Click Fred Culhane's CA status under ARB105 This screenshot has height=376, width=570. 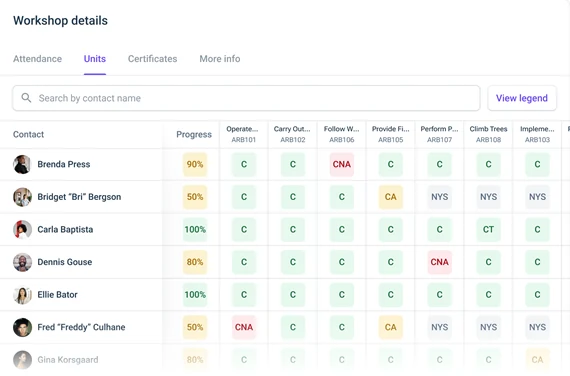pos(390,327)
